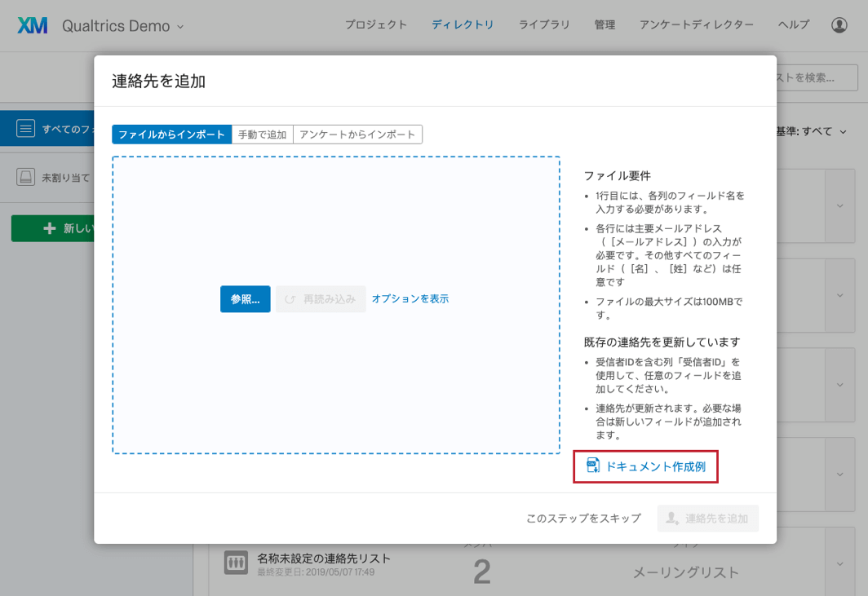Select the アンケートからインポート tab
The width and height of the screenshot is (868, 596).
[x=357, y=135]
